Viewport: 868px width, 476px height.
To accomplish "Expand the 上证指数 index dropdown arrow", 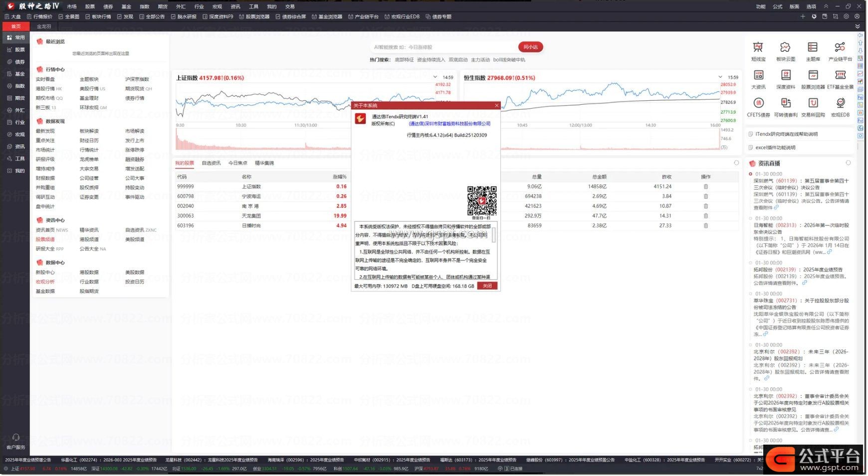I will [435, 77].
